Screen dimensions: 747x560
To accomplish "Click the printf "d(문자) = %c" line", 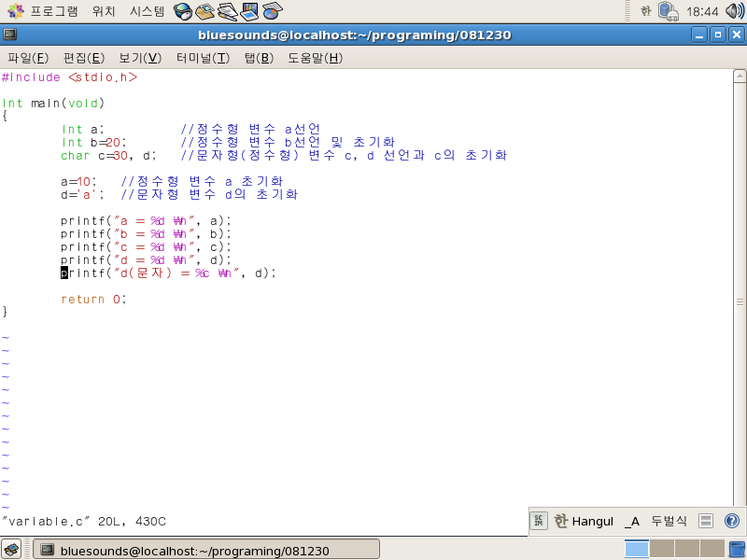I will (168, 273).
